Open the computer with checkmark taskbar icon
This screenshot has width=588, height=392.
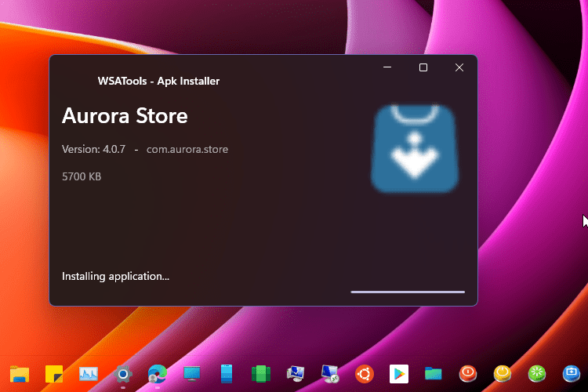click(296, 374)
